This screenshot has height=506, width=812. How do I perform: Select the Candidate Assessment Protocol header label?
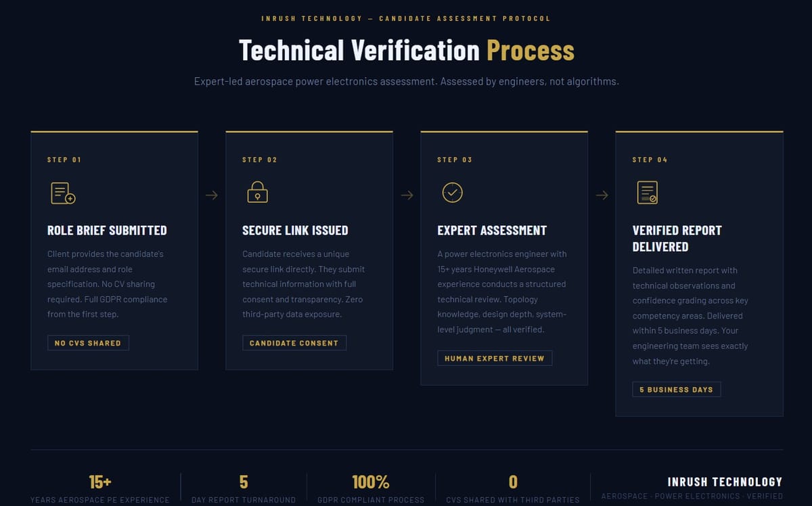[x=406, y=18]
